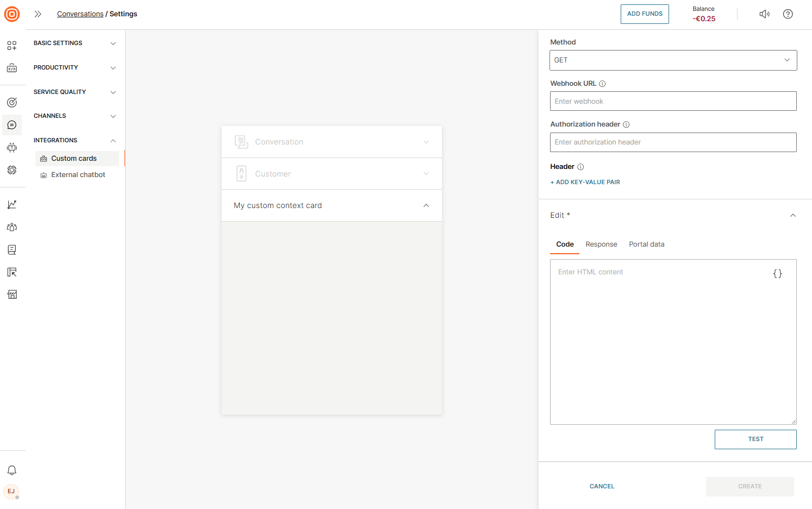
Task: Switch to the Response tab
Action: [x=601, y=244]
